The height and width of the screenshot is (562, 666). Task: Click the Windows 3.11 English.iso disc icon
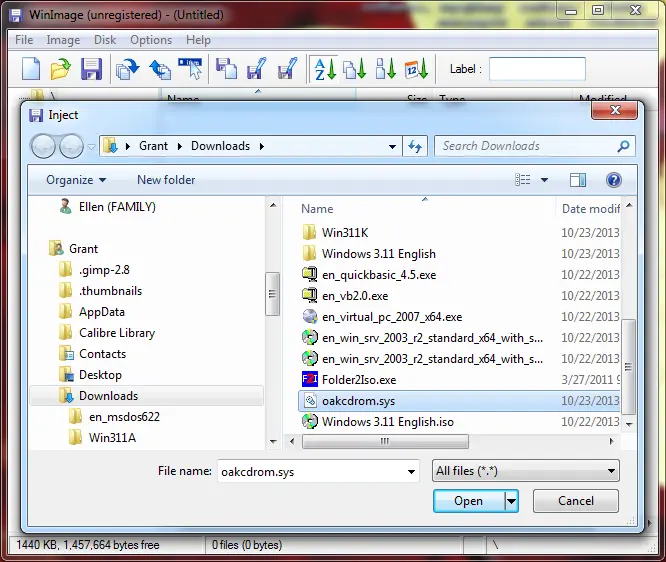pyautogui.click(x=310, y=421)
